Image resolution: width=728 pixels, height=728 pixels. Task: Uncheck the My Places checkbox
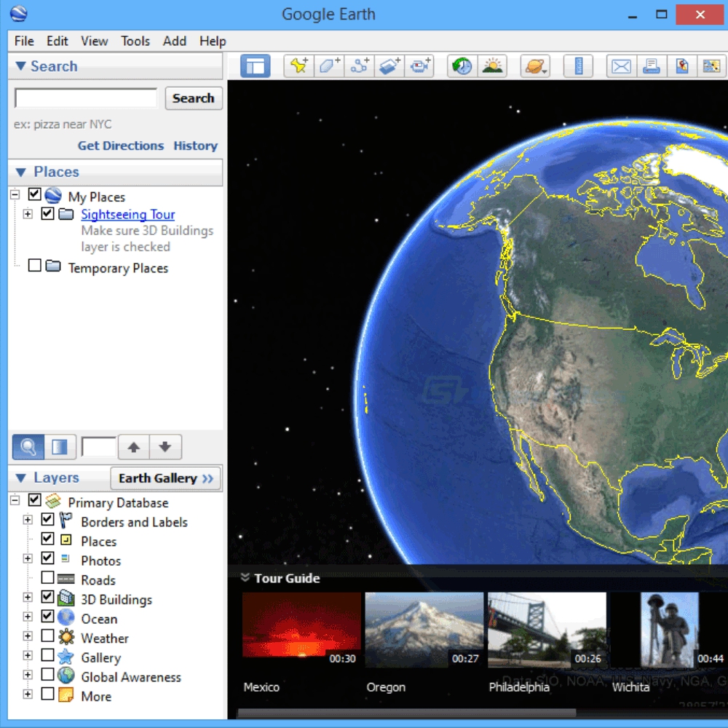(35, 194)
